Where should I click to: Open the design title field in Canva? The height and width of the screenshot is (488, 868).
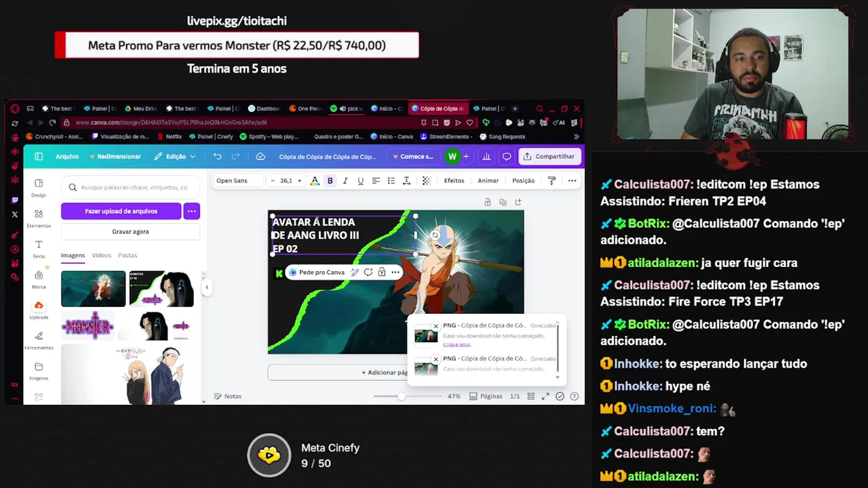click(x=328, y=157)
